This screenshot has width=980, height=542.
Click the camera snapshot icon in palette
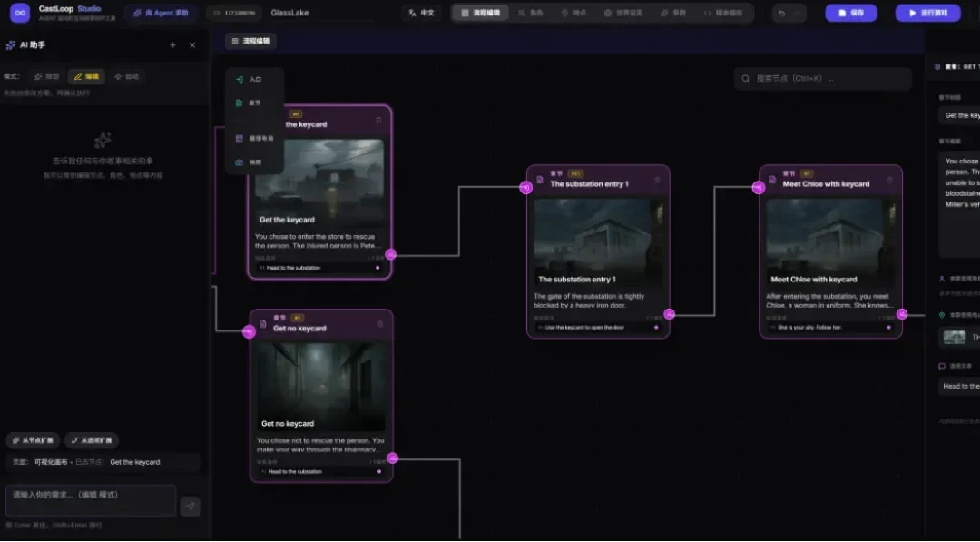(239, 162)
